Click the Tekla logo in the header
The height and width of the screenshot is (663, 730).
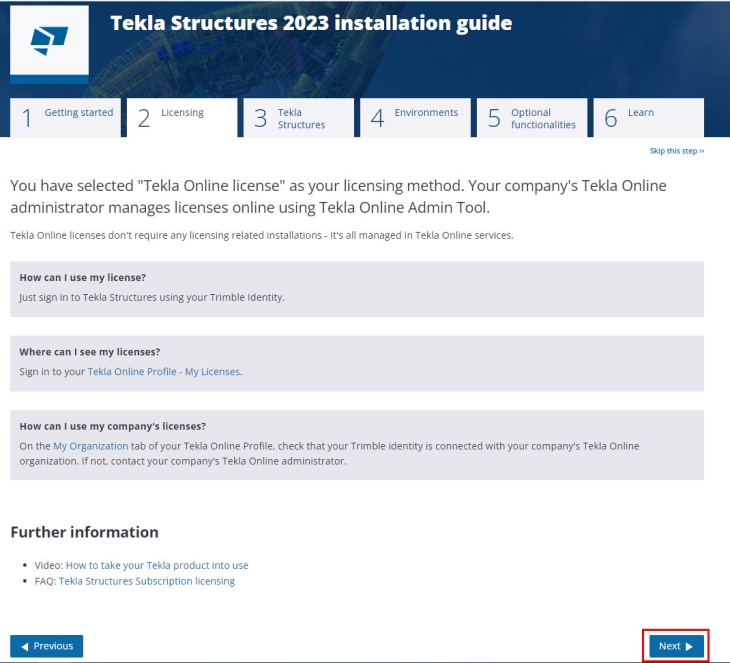pyautogui.click(x=49, y=45)
